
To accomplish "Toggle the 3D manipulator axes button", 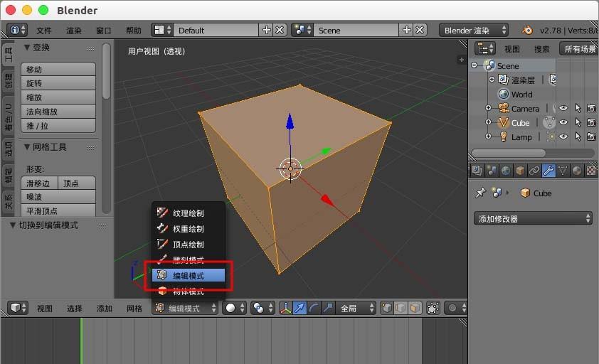I will coord(286,308).
